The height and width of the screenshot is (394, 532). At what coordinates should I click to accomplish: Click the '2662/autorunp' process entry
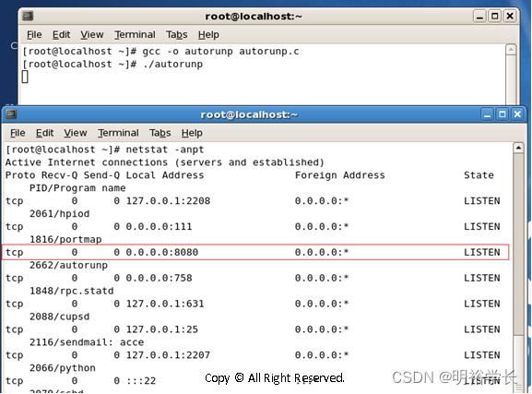click(x=68, y=265)
